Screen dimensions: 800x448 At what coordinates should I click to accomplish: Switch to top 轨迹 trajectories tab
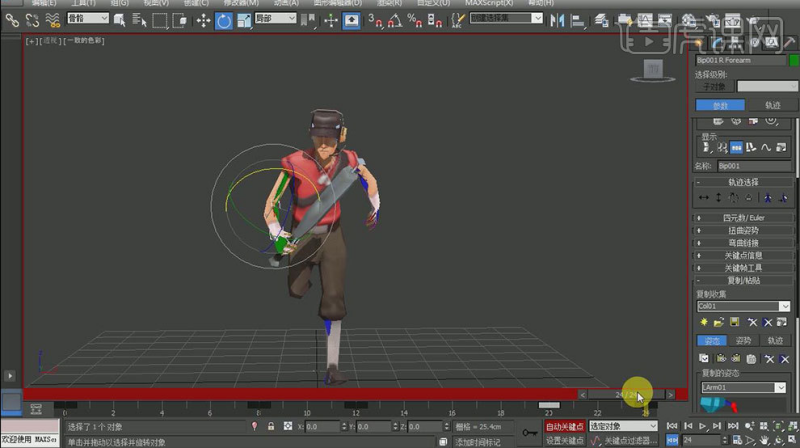[772, 105]
